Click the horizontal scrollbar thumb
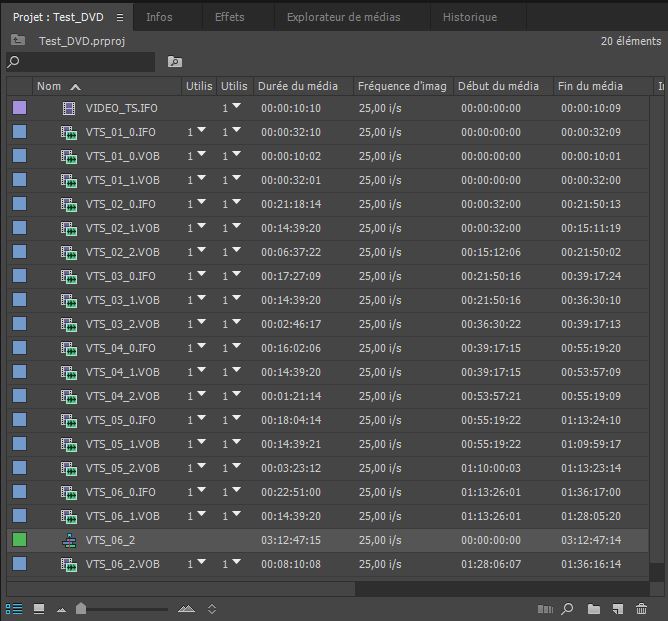The width and height of the screenshot is (668, 621). click(181, 589)
